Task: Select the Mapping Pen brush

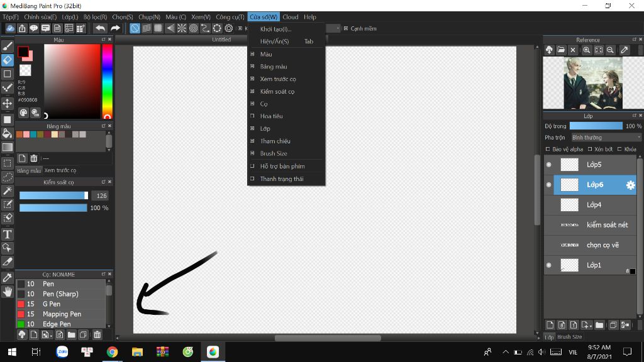Action: [61, 314]
